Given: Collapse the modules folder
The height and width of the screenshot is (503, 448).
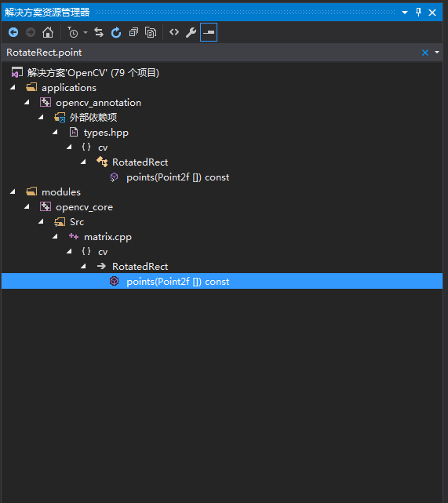Looking at the screenshot, I should click(x=13, y=191).
